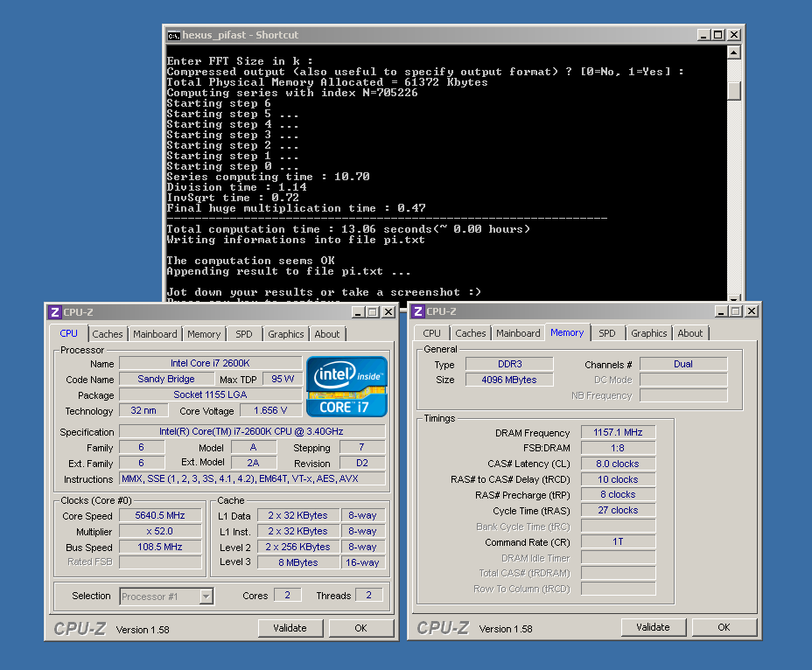Click the 4096 MBytes memory size value

[509, 380]
